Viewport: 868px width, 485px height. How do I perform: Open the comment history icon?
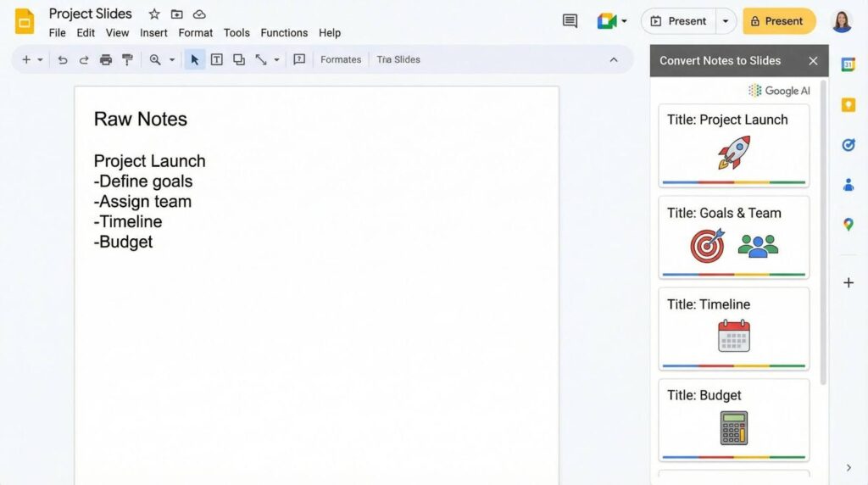(x=570, y=21)
